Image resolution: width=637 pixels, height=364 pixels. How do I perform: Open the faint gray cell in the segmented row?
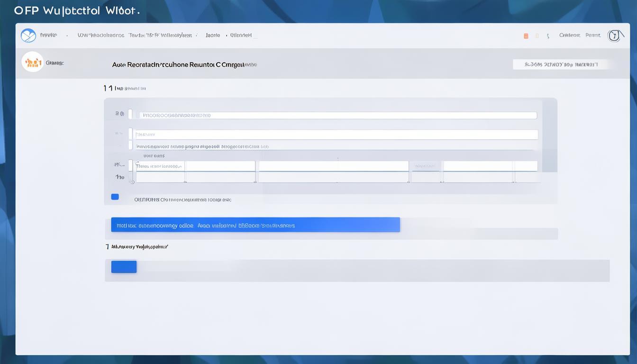[425, 166]
